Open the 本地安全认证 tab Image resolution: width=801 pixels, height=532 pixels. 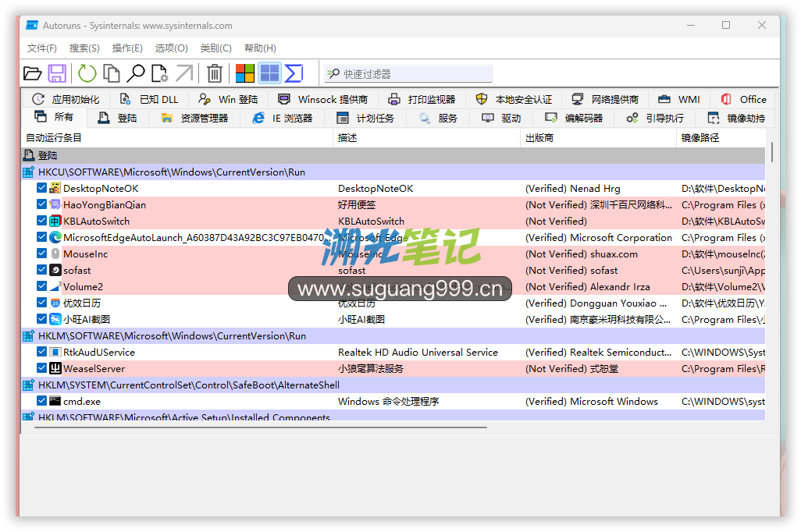pyautogui.click(x=514, y=99)
